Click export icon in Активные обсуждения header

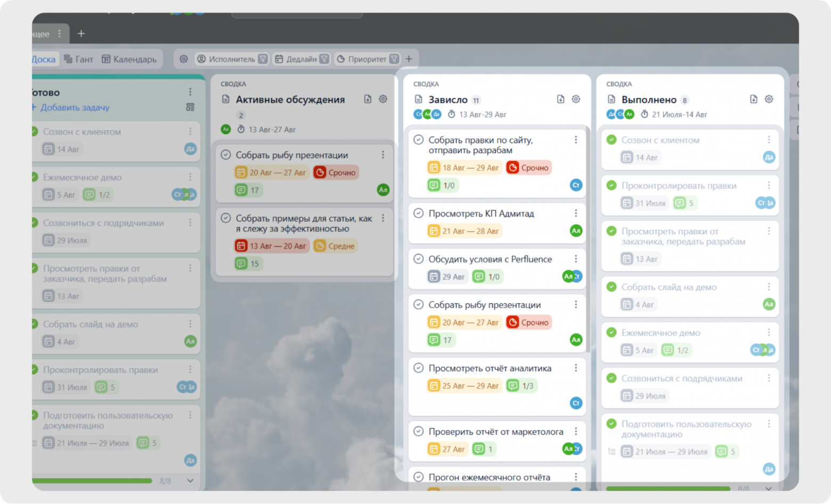(x=368, y=99)
